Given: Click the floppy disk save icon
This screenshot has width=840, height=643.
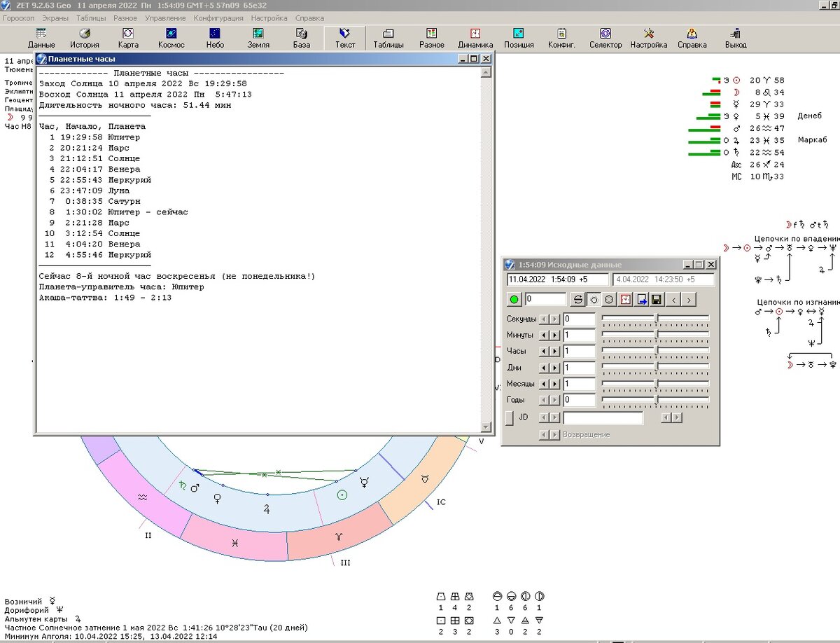Looking at the screenshot, I should tap(657, 300).
